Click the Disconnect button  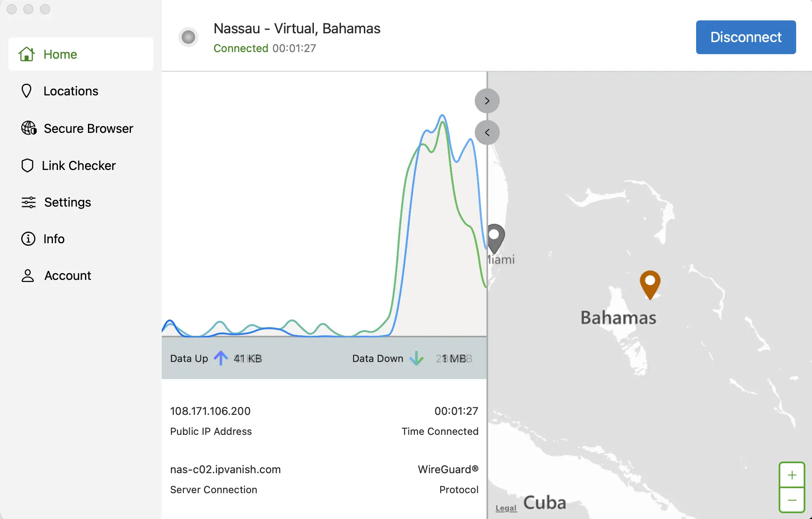(x=745, y=37)
